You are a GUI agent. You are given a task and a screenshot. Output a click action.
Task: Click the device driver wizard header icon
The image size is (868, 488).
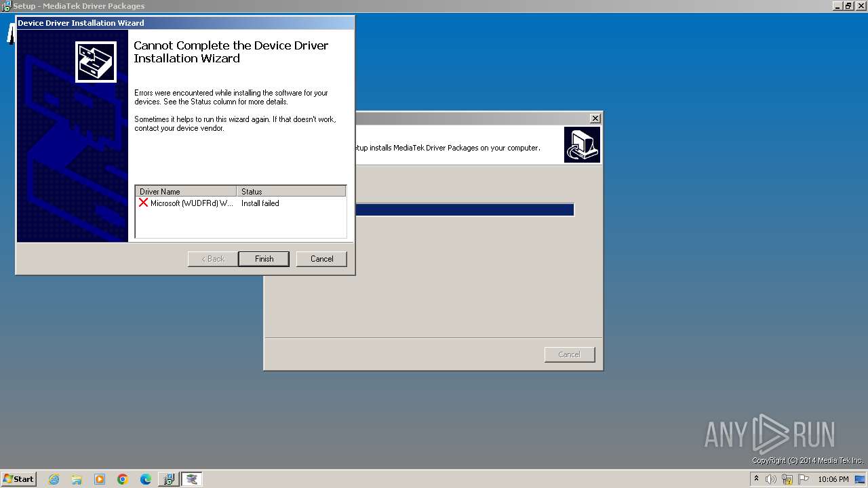96,62
